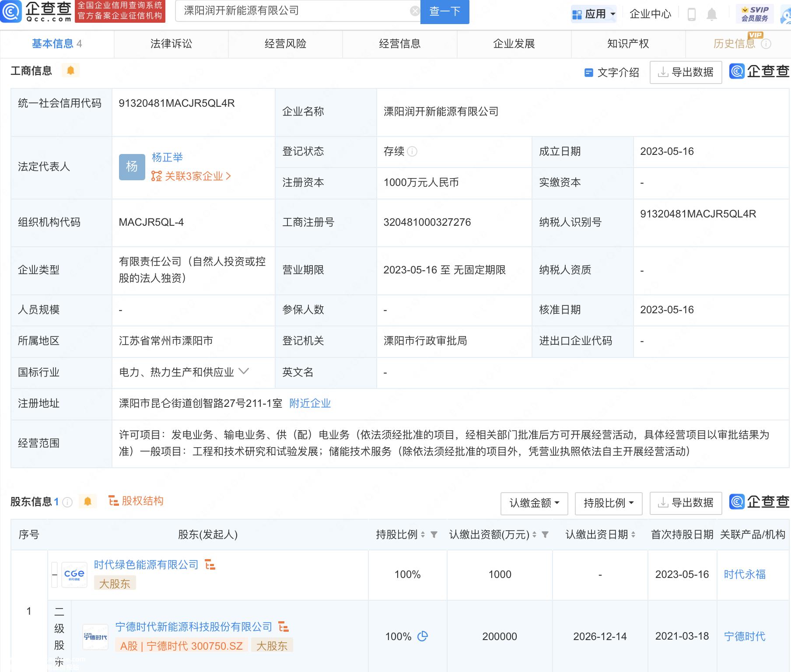Select region 江苏省常州市溧阳市
The width and height of the screenshot is (791, 672).
point(166,341)
